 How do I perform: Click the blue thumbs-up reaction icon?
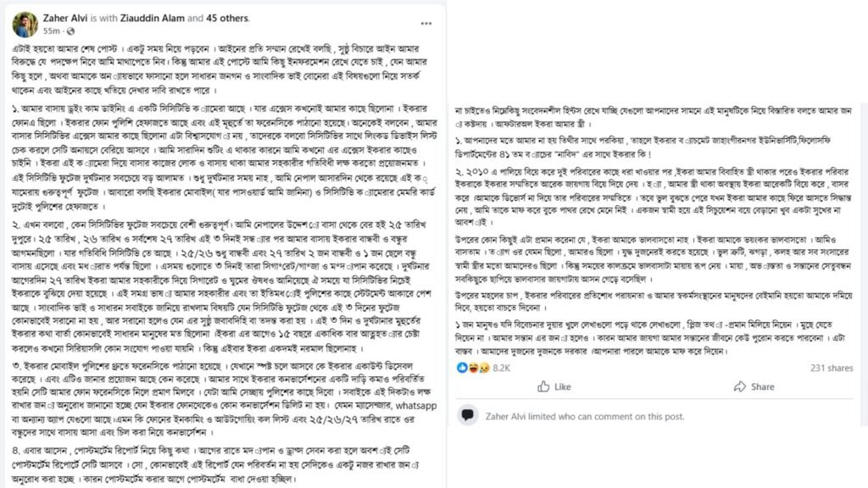[x=461, y=368]
